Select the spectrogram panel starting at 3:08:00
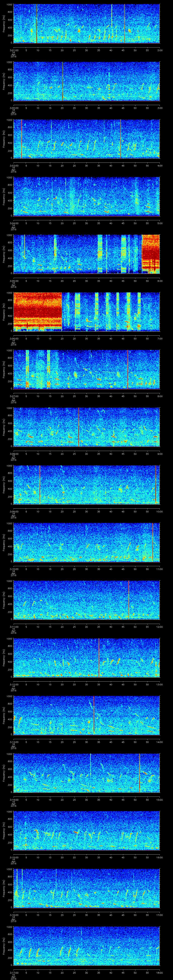The width and height of the screenshot is (173, 980). (x=87, y=427)
